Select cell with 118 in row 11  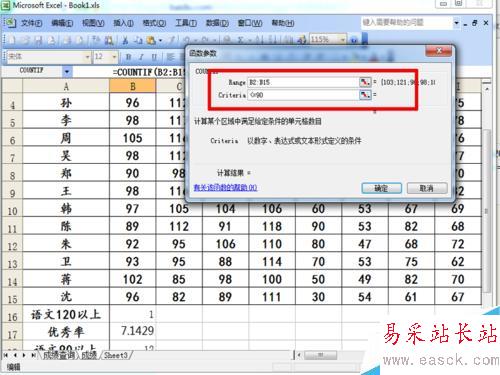pos(272,227)
